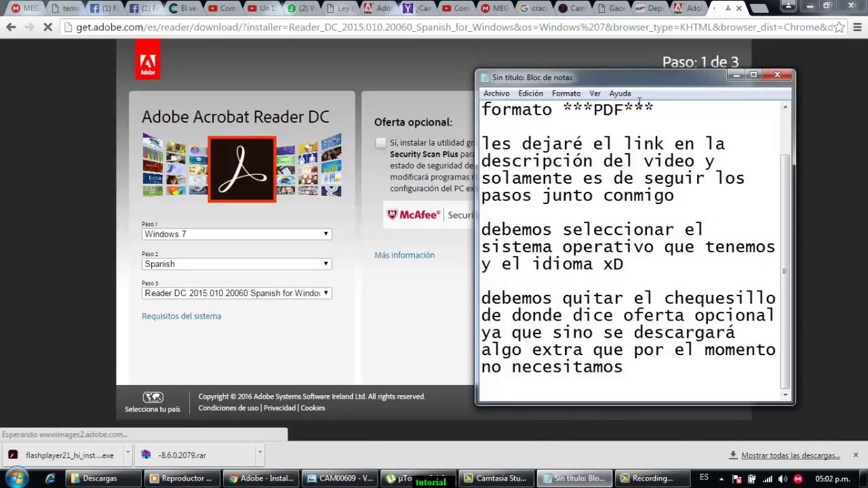Switch to Adobe - Instal Chrome taskbar button
Viewport: 868px width, 488px height.
[262, 478]
